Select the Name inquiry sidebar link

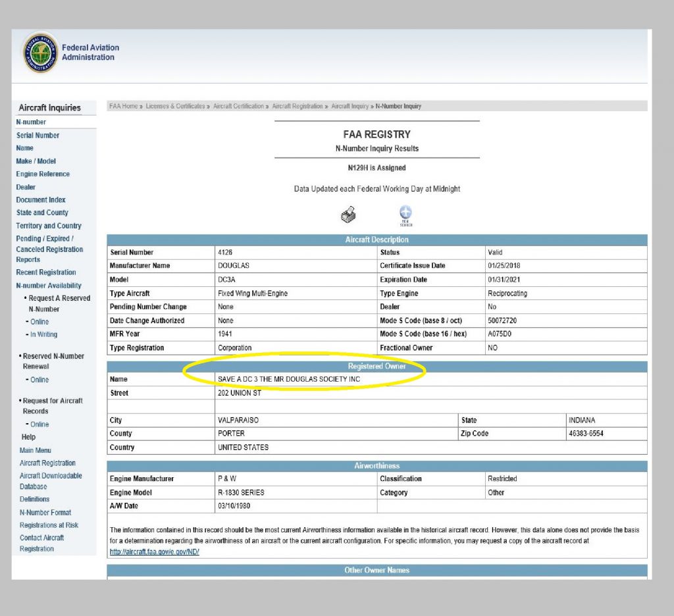(24, 148)
